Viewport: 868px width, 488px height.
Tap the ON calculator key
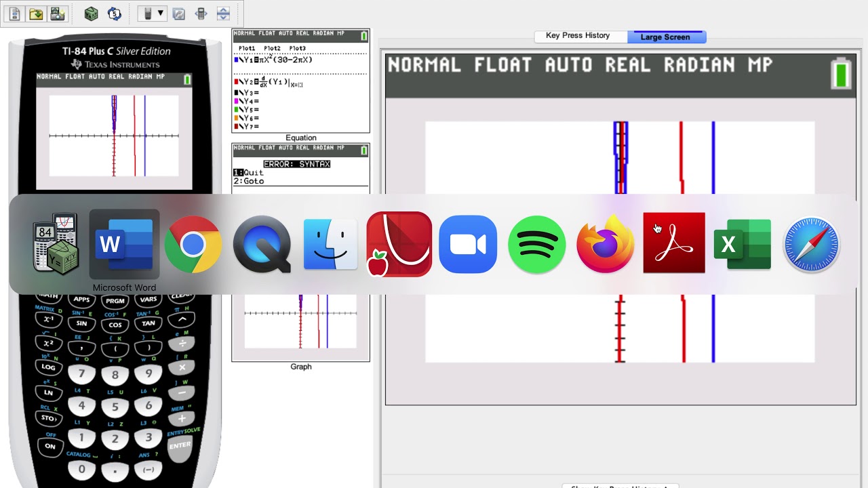[x=50, y=447]
